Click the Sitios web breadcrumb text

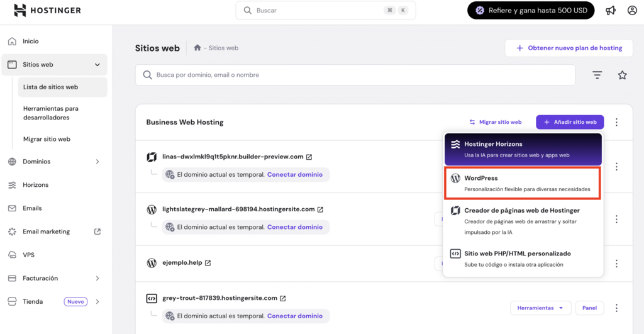[223, 48]
